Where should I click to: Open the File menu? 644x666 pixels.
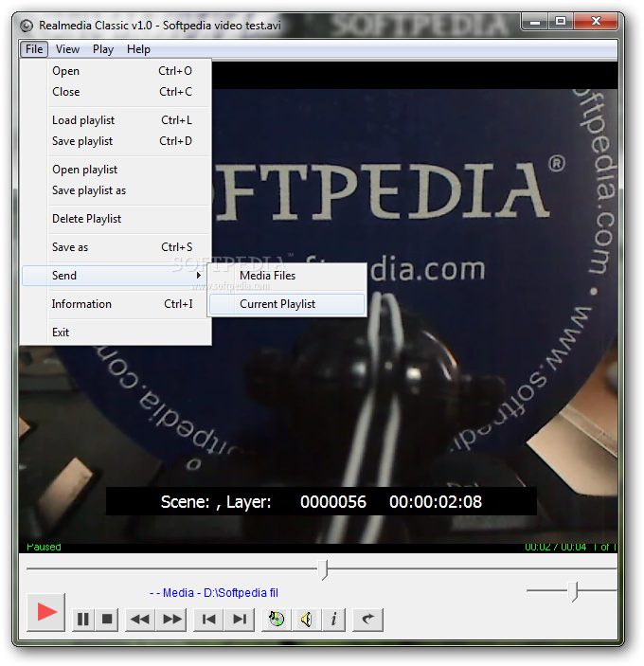pyautogui.click(x=34, y=49)
